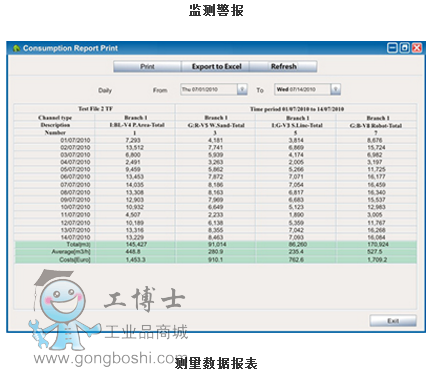This screenshot has height=377, width=434.
Task: Click the Total[m3] summary row
Action: (215, 245)
